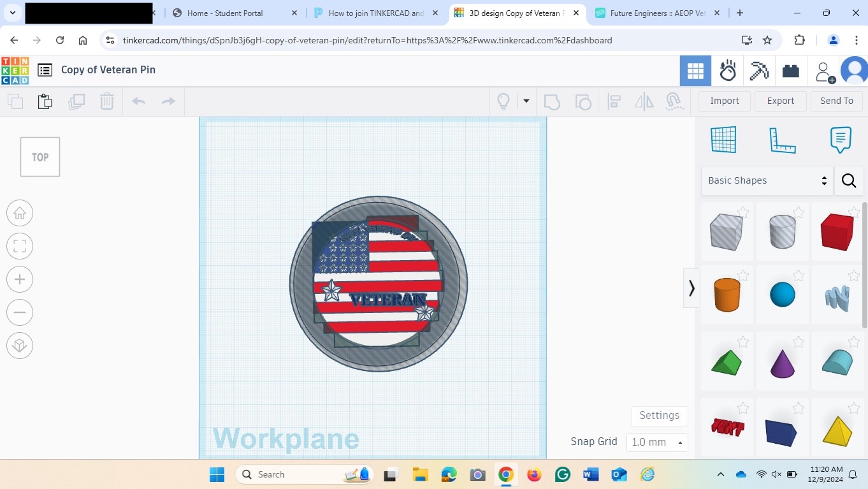Pick the blue Sphere shape
Image resolution: width=868 pixels, height=489 pixels.
[x=783, y=295]
